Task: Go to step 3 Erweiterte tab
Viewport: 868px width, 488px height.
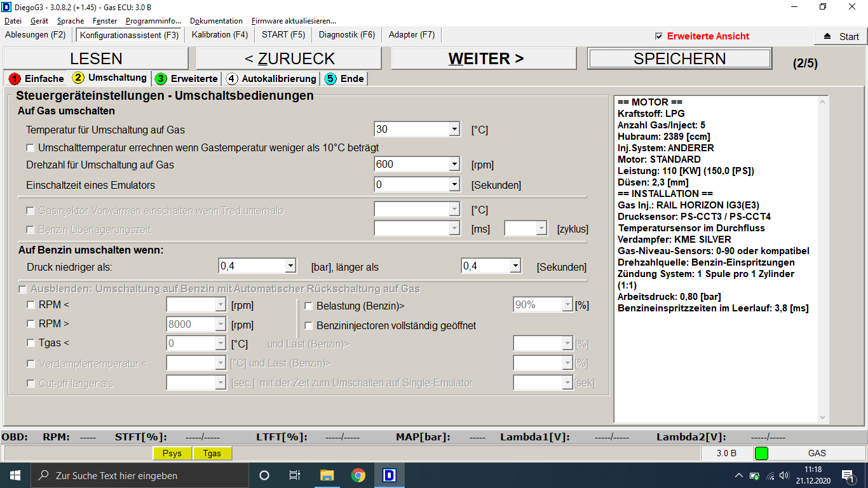Action: pos(186,79)
